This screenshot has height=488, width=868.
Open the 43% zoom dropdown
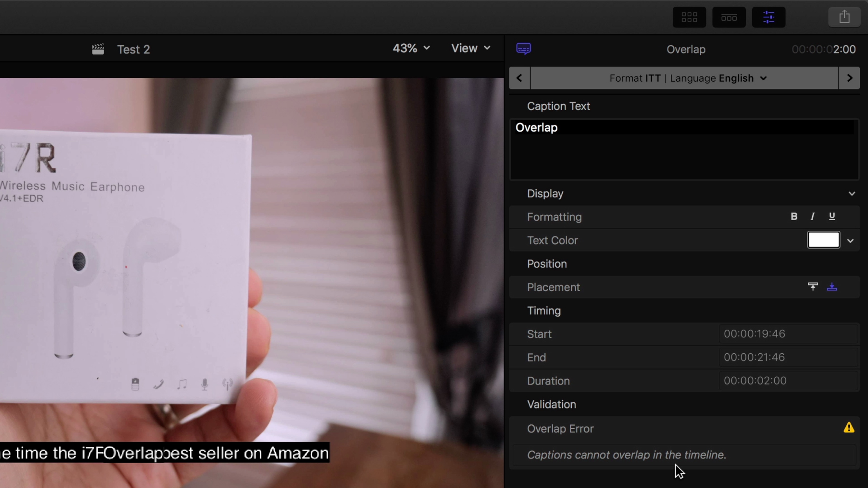(x=411, y=49)
